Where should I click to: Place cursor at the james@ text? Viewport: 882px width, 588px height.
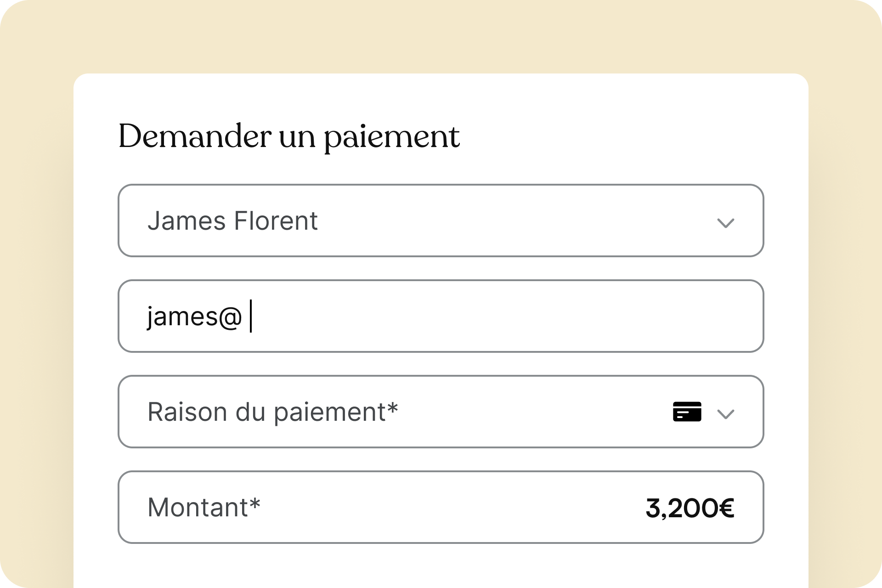(194, 317)
